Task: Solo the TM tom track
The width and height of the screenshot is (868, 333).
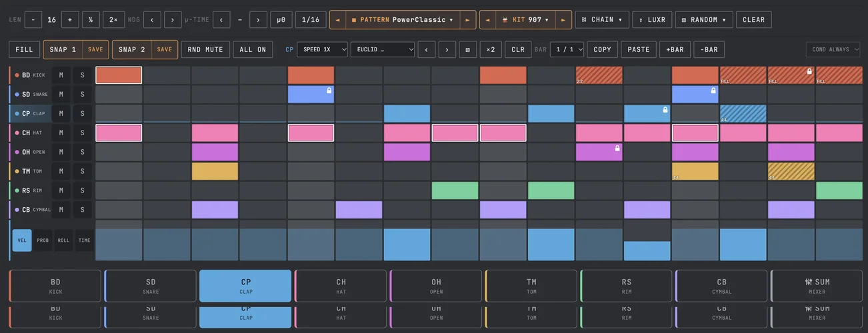Action: (x=83, y=171)
